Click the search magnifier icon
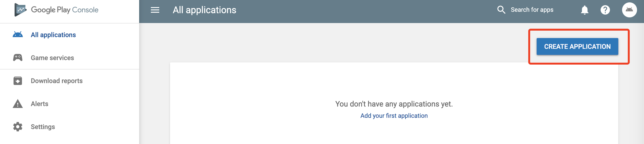 coord(501,10)
